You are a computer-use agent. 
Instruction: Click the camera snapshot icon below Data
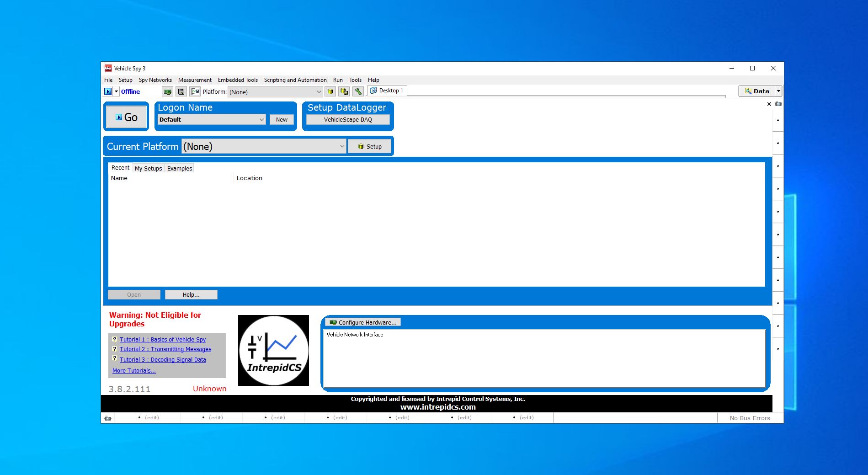(777, 104)
